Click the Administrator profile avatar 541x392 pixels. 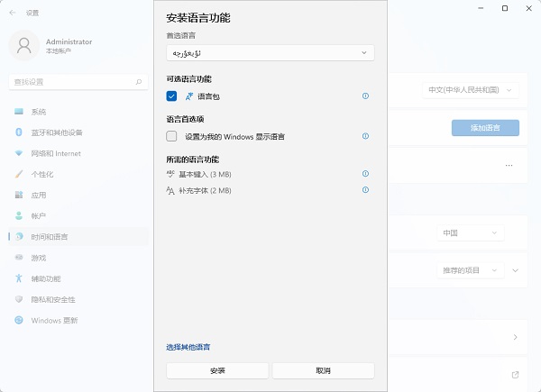23,46
